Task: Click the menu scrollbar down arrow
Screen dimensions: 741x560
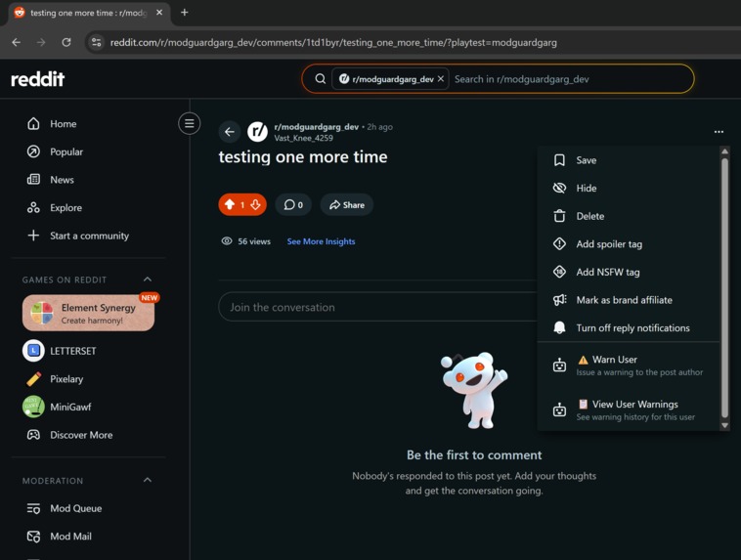Action: coord(724,425)
